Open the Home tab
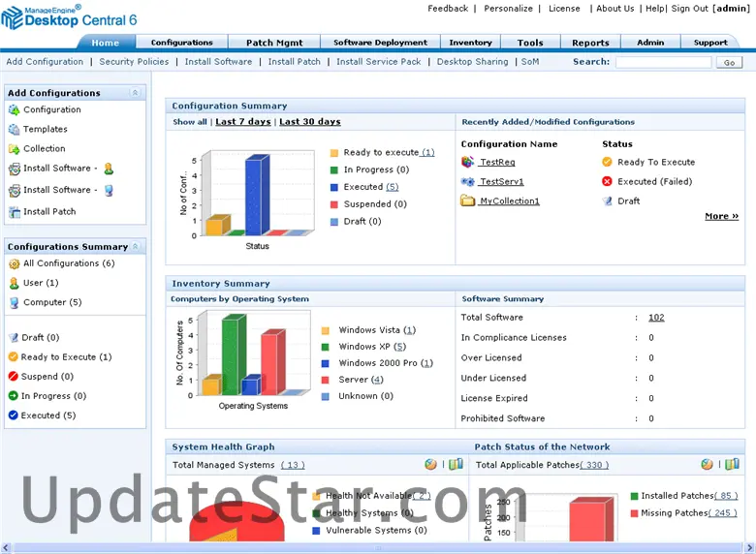 click(x=105, y=43)
